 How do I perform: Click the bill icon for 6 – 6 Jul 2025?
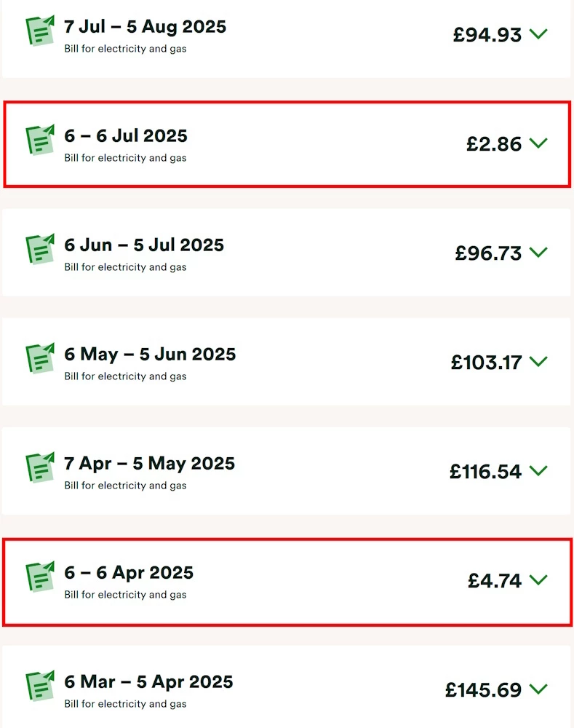[40, 140]
